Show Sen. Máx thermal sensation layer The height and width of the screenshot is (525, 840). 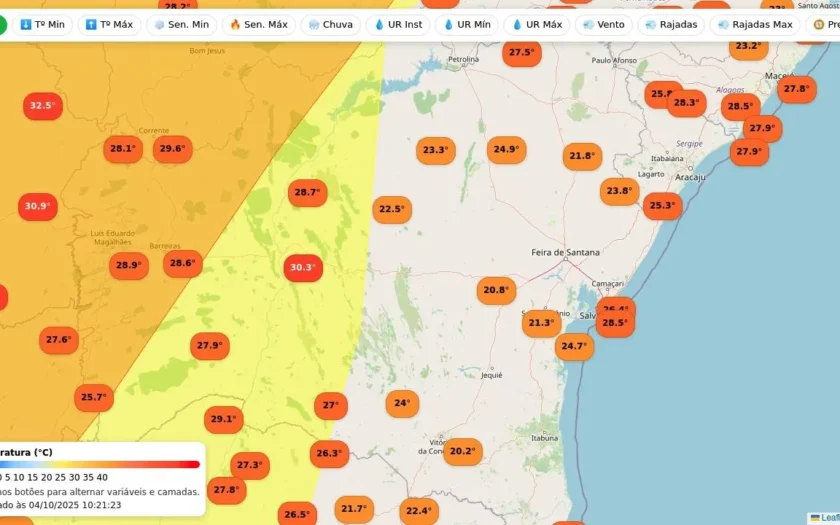[x=259, y=25]
